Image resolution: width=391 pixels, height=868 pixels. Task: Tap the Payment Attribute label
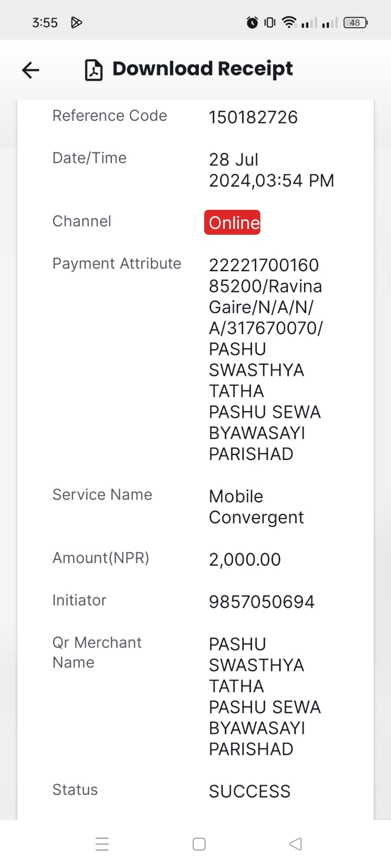117,264
